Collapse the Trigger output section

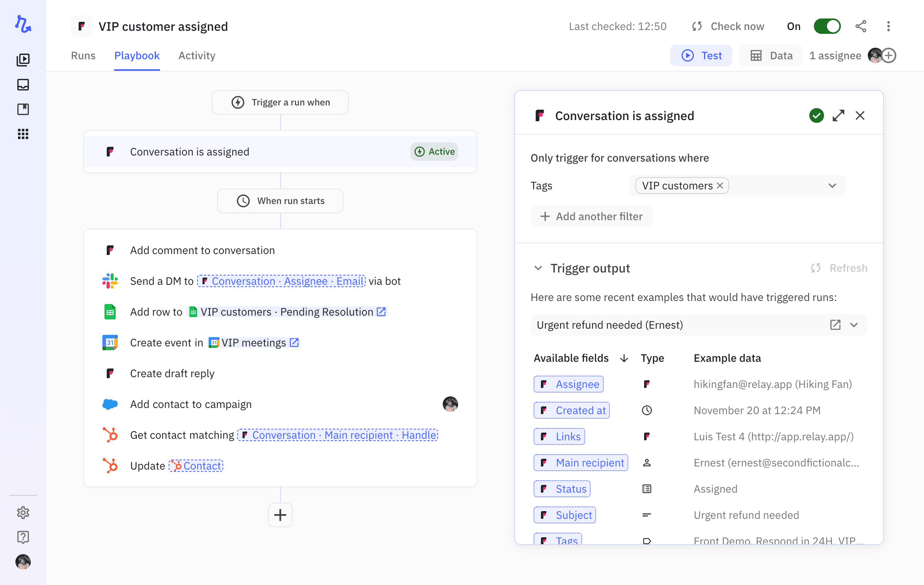(538, 268)
